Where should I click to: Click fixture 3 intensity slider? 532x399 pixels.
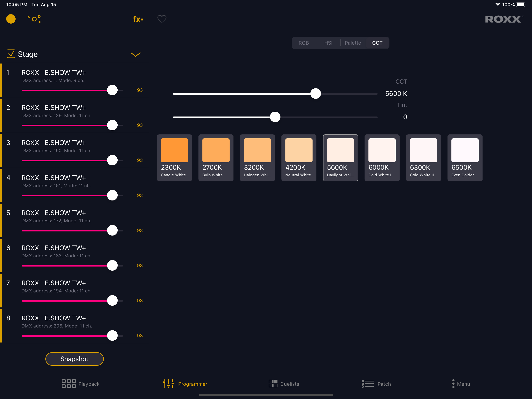[72, 160]
